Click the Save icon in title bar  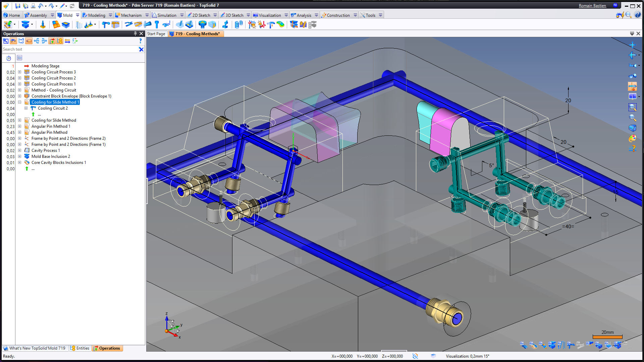(18, 6)
